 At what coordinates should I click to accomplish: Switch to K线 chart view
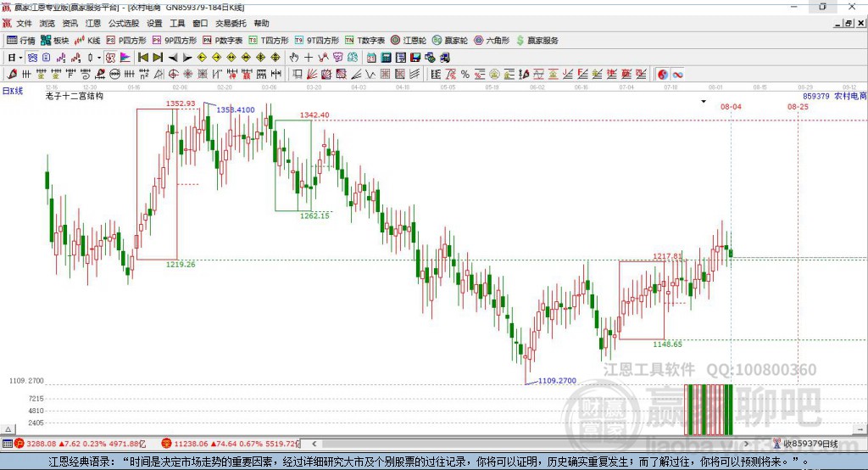[87, 41]
